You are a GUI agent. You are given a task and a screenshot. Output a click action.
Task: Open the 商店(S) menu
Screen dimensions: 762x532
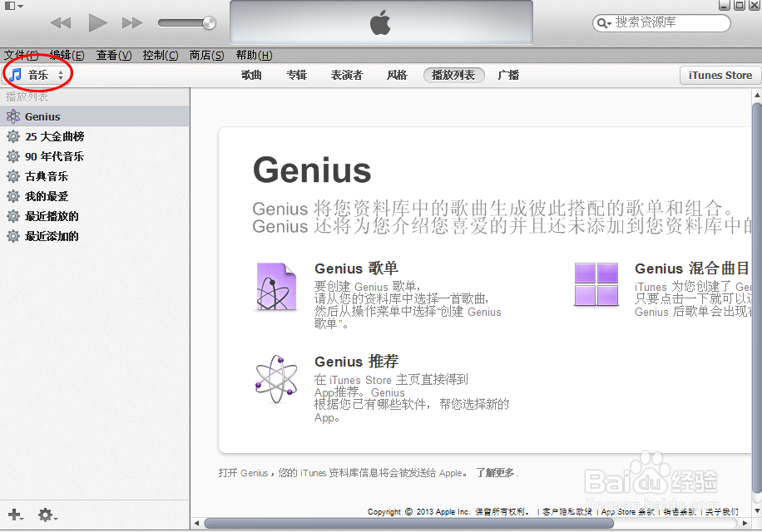point(206,56)
